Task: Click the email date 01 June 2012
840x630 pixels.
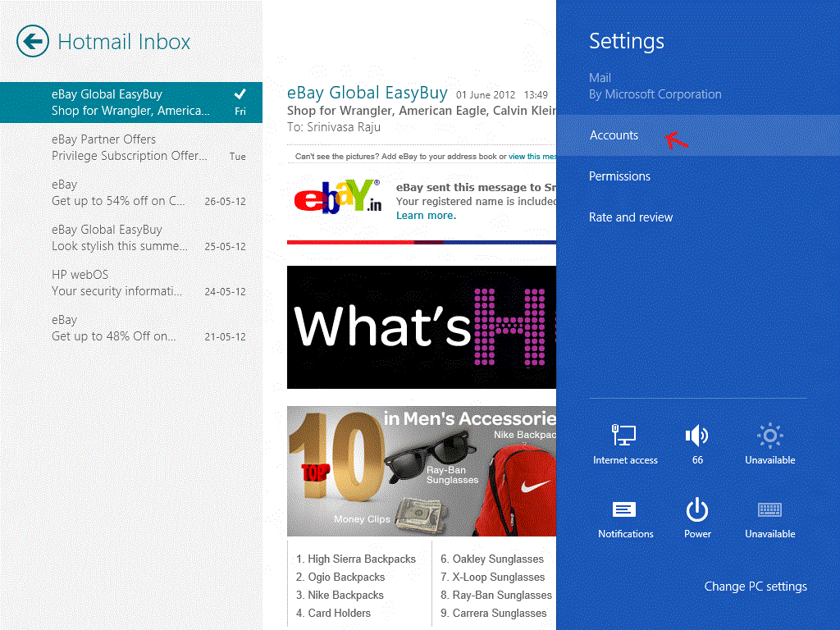Action: coord(486,95)
